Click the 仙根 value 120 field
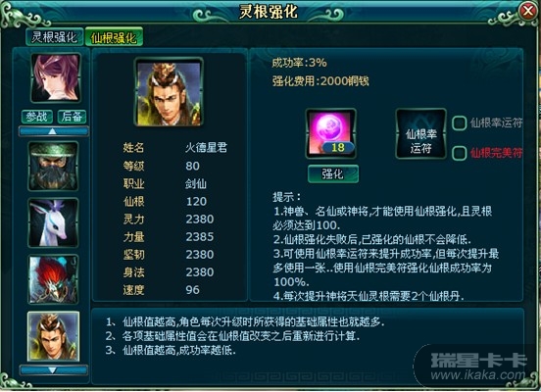The width and height of the screenshot is (541, 392). pyautogui.click(x=196, y=202)
